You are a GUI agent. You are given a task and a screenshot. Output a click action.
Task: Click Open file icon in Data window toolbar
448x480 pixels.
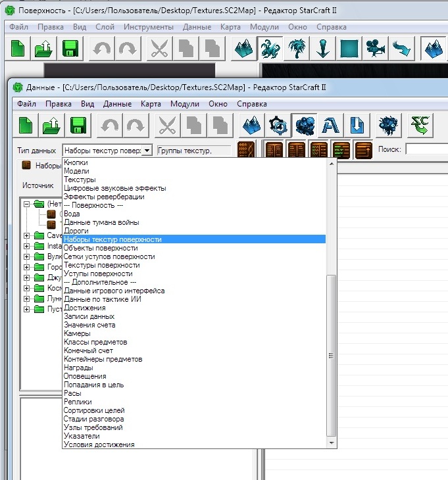tap(52, 125)
